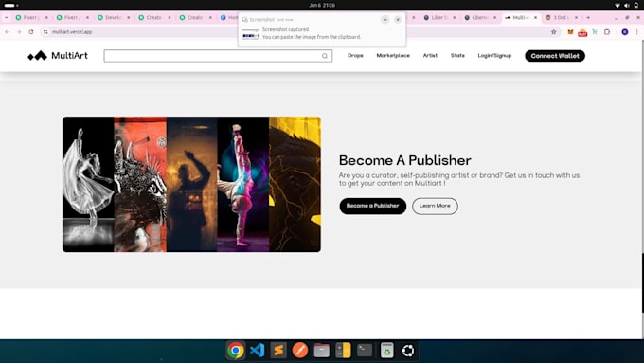
Task: Dismiss the Screenshot captured notification
Action: [x=398, y=19]
